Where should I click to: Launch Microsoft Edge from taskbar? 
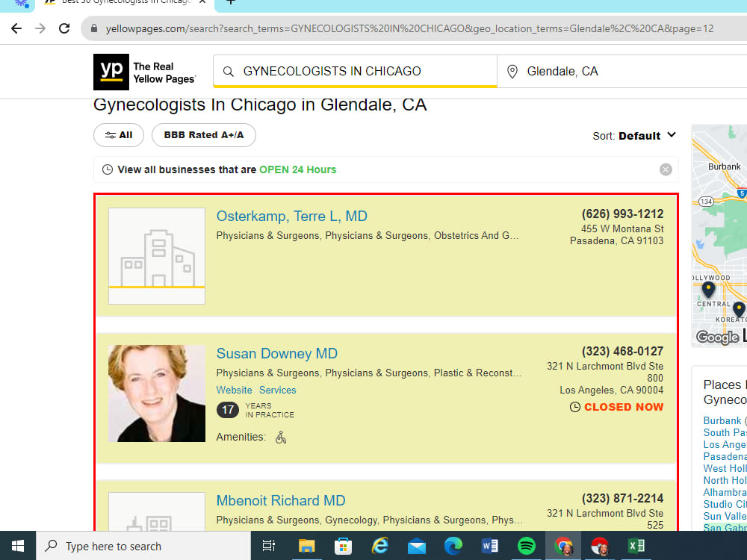(453, 546)
